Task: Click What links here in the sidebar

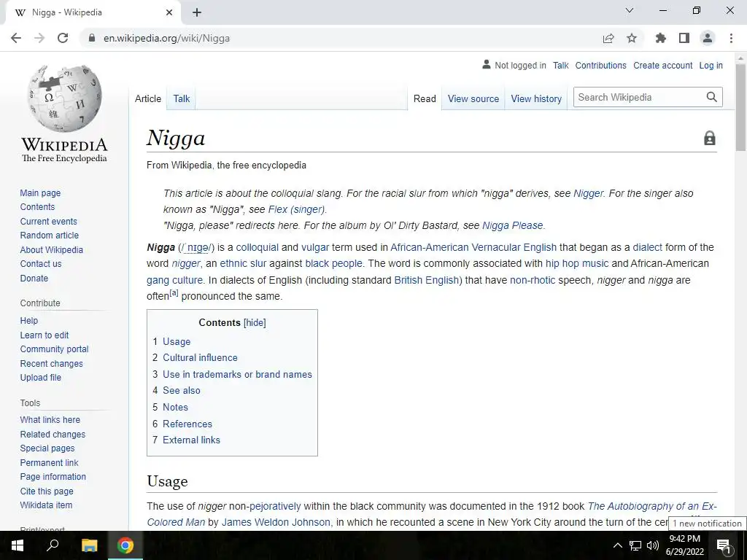Action: tap(50, 419)
